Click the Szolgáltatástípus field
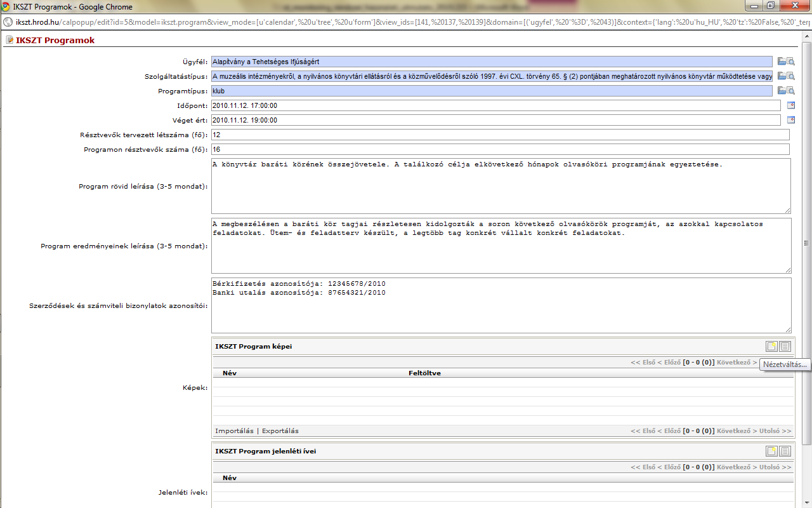 pyautogui.click(x=492, y=76)
